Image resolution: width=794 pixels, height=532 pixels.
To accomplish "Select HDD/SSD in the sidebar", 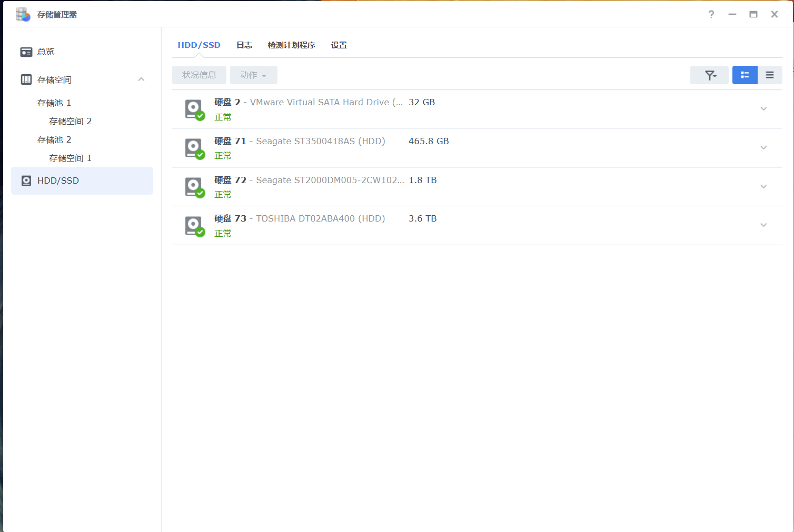I will 82,181.
